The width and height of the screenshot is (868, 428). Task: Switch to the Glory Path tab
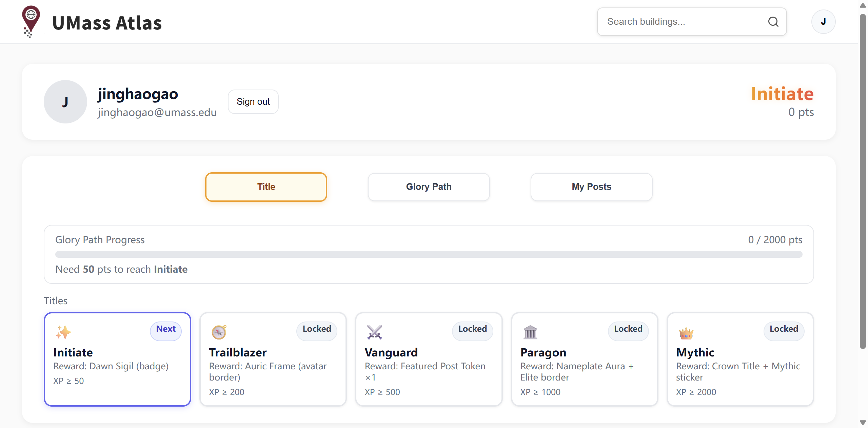429,187
